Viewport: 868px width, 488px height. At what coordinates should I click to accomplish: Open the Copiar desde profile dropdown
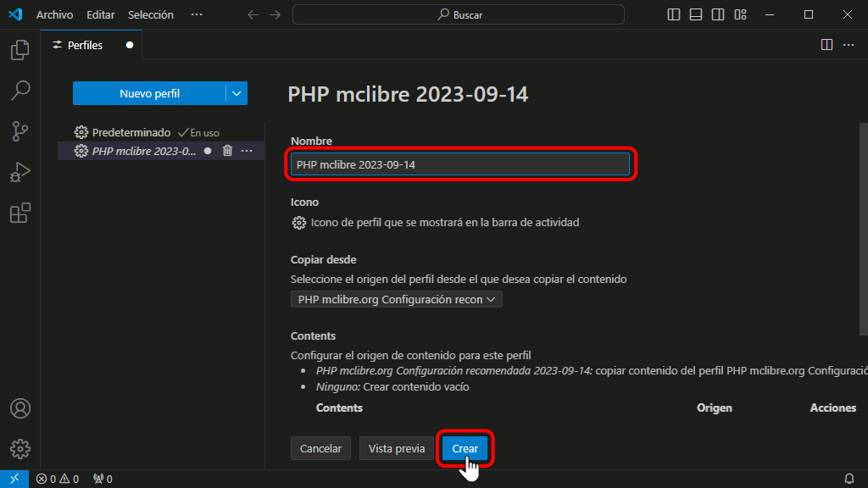(397, 299)
